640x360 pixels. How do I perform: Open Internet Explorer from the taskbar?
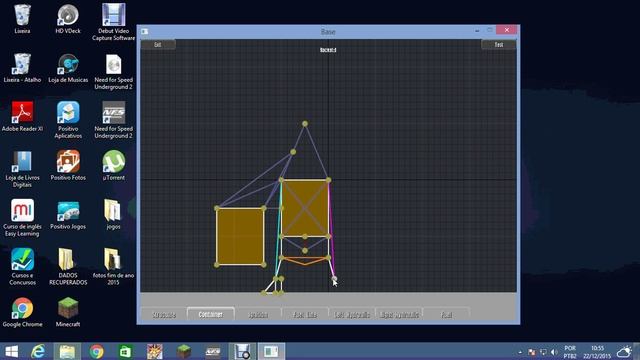[38, 351]
